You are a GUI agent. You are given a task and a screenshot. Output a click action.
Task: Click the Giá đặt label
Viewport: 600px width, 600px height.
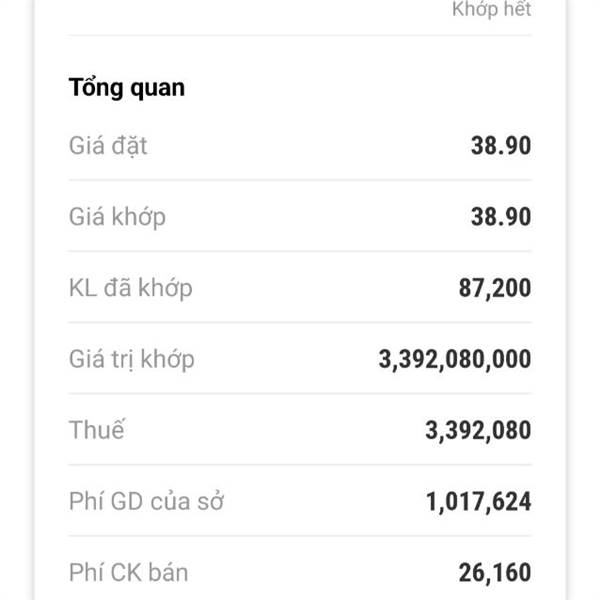[108, 145]
